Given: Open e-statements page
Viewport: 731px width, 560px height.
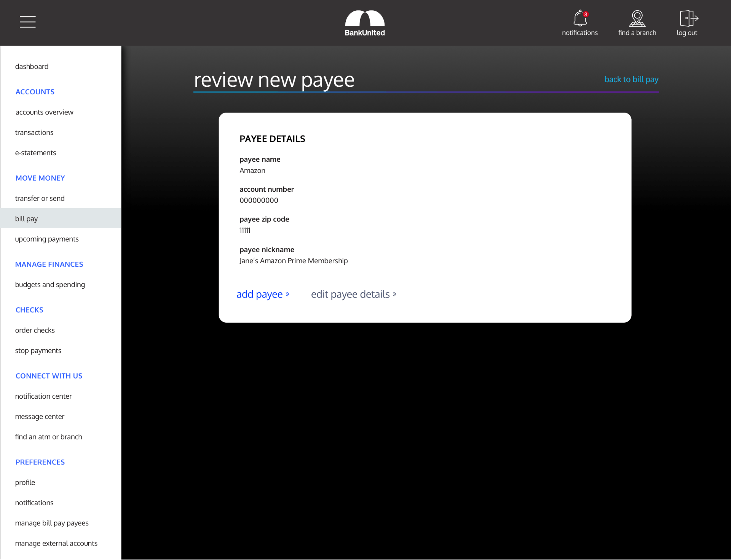Looking at the screenshot, I should point(35,153).
